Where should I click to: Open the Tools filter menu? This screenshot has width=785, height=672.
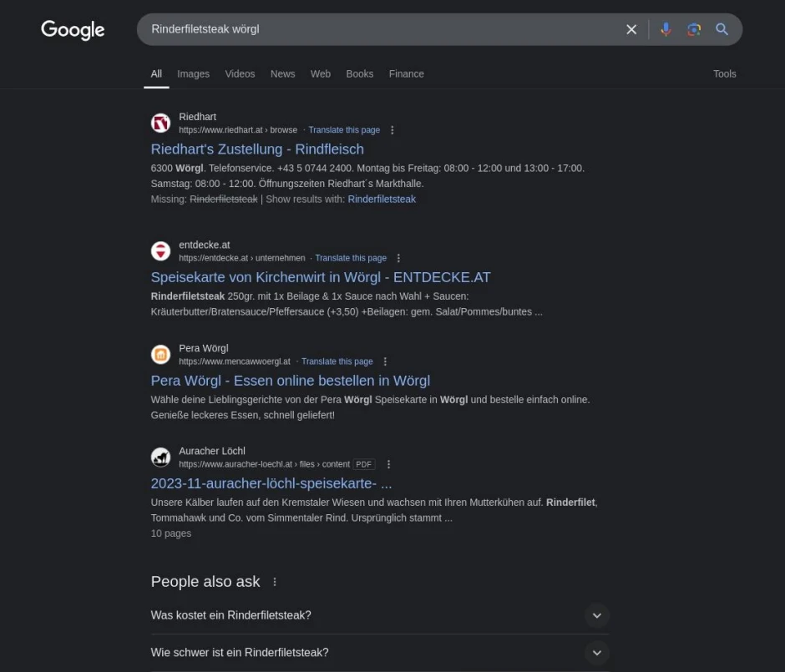pyautogui.click(x=724, y=74)
